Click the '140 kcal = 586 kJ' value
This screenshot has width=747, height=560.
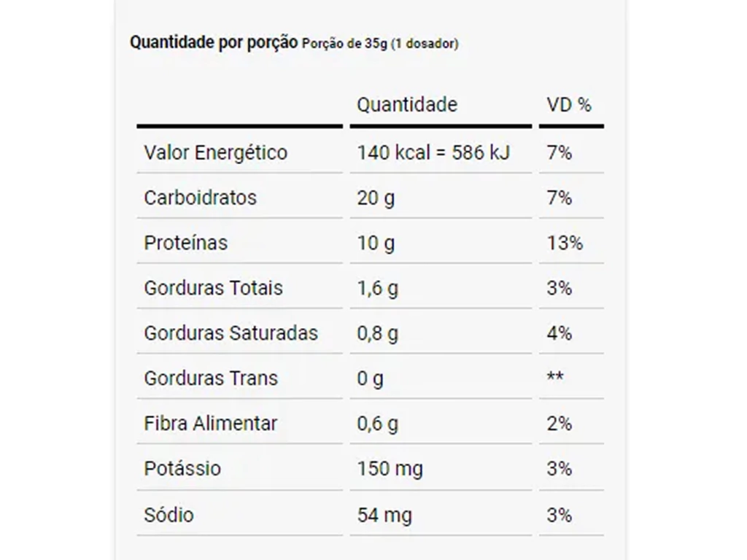click(x=433, y=153)
